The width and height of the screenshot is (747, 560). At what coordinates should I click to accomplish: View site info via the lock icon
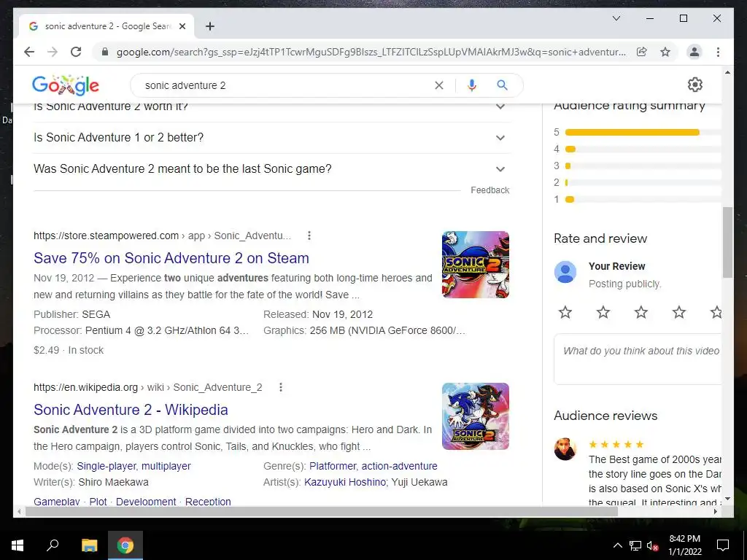click(x=105, y=52)
